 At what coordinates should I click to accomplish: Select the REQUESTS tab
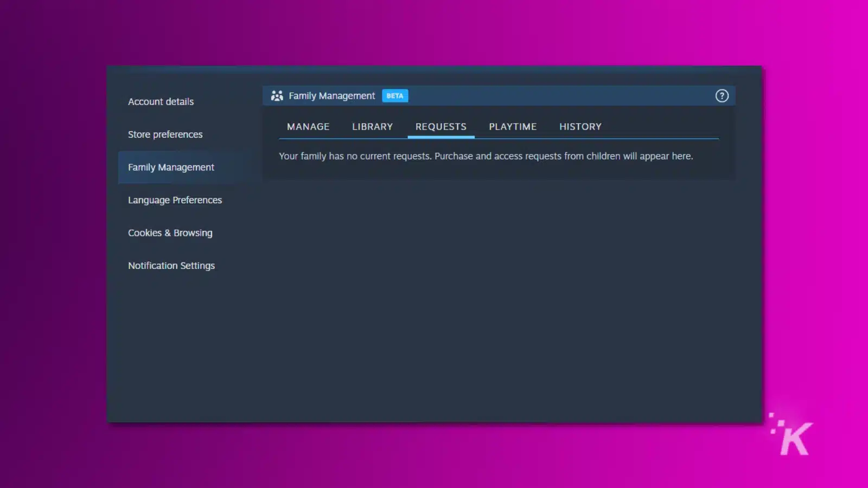(x=441, y=126)
